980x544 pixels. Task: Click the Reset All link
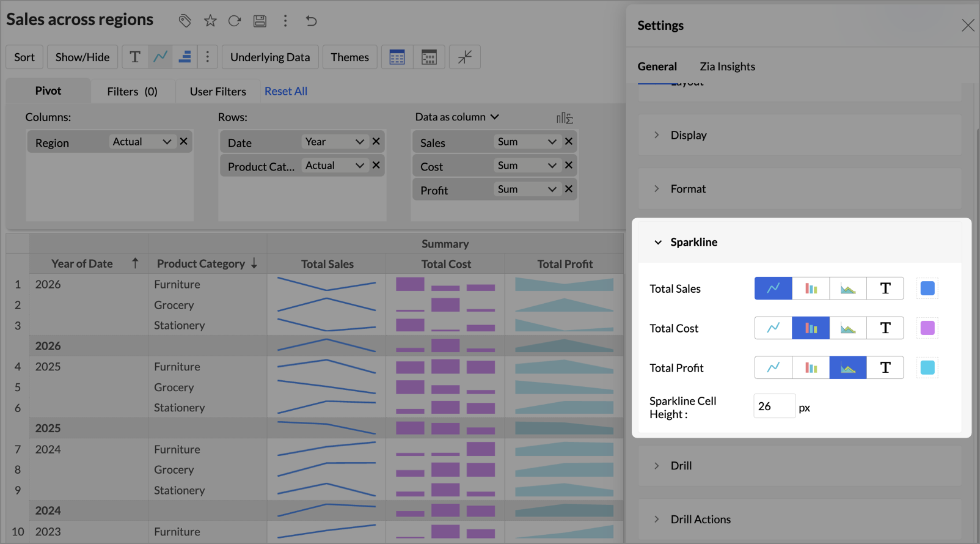[x=285, y=91]
